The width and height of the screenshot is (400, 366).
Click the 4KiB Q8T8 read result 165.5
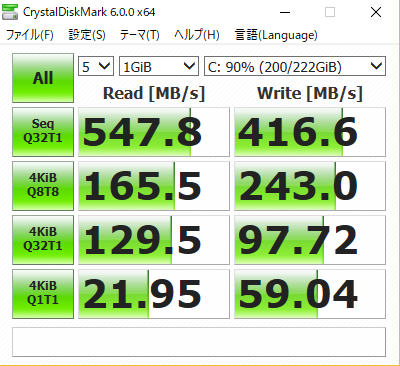pyautogui.click(x=154, y=186)
